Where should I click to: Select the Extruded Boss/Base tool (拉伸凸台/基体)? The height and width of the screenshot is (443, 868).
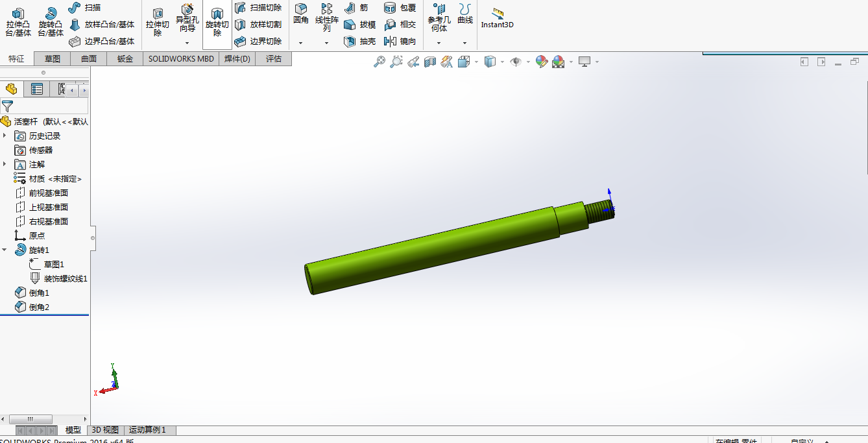18,22
